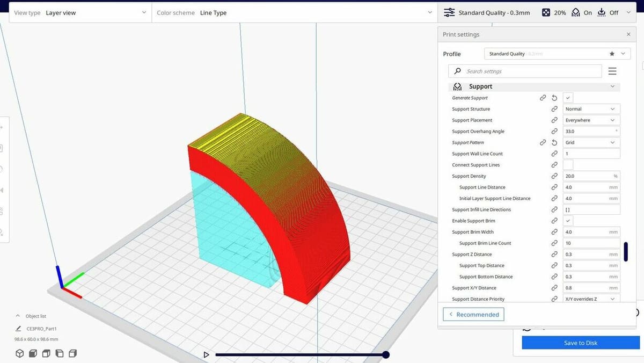Click the link icon for Support Placement
Image resolution: width=644 pixels, height=363 pixels.
(x=554, y=120)
